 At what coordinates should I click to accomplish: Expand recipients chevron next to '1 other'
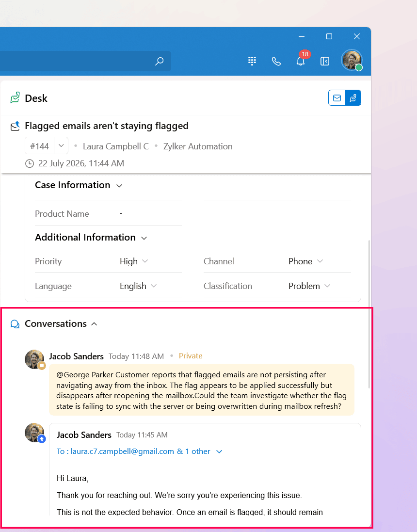[x=219, y=451]
